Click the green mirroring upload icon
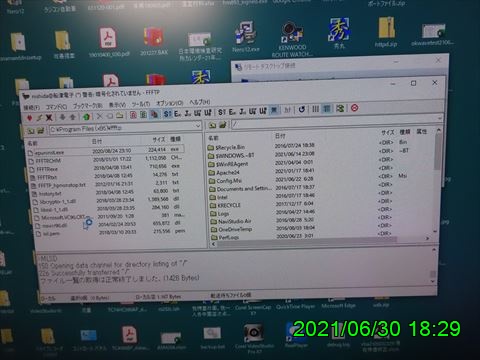 (x=87, y=117)
